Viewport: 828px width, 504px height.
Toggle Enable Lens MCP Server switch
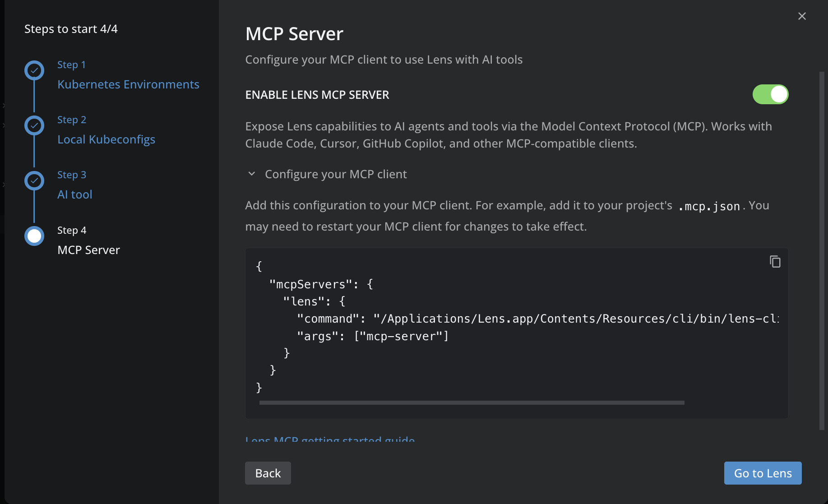[770, 94]
